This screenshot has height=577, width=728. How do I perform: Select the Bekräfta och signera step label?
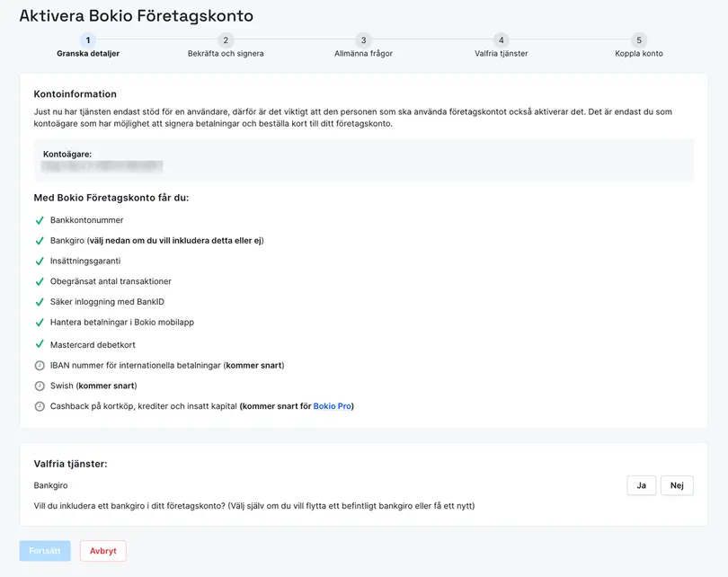click(x=226, y=53)
